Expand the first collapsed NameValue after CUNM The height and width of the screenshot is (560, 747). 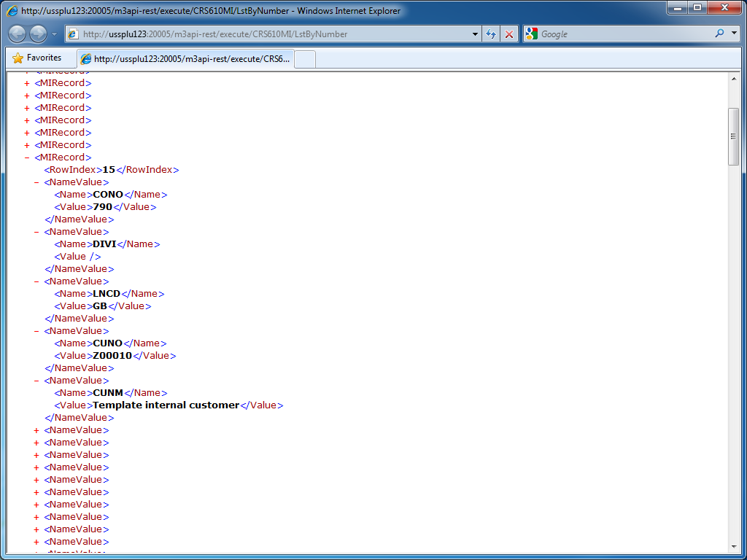click(x=36, y=430)
